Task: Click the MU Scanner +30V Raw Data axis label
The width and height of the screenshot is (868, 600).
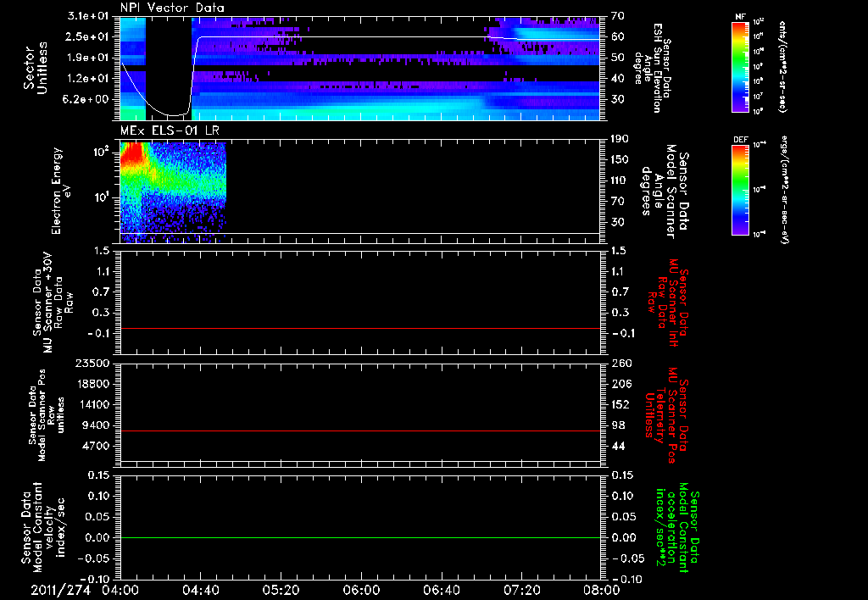Action: click(53, 303)
